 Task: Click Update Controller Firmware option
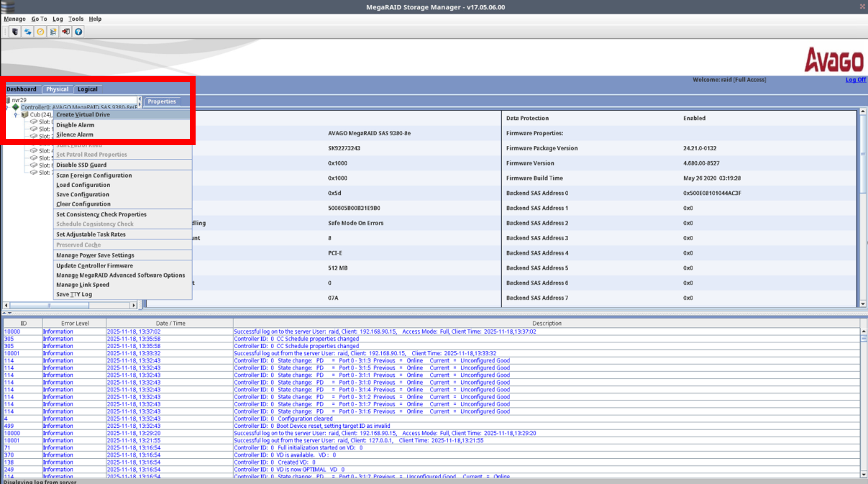click(x=94, y=266)
